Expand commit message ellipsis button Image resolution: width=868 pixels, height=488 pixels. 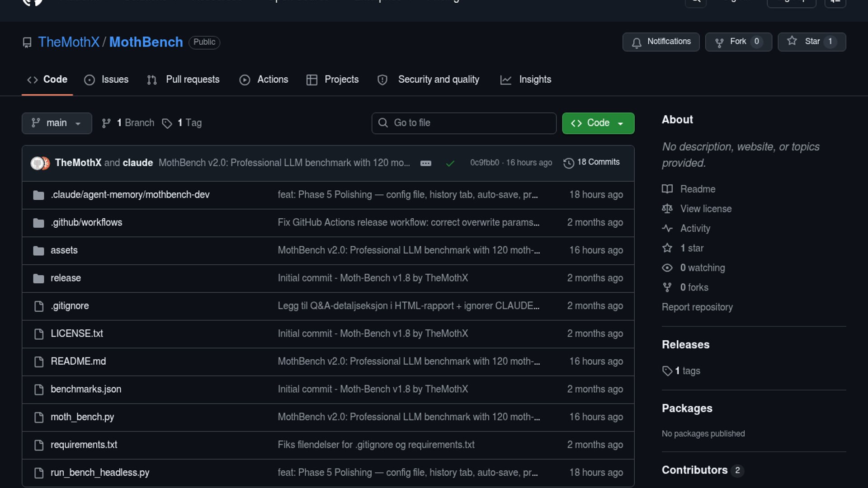point(426,164)
